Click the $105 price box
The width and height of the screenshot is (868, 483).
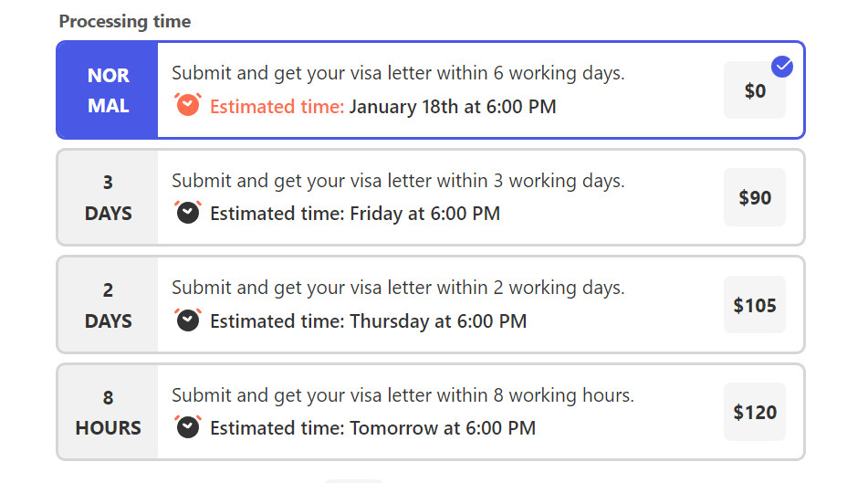click(x=754, y=305)
